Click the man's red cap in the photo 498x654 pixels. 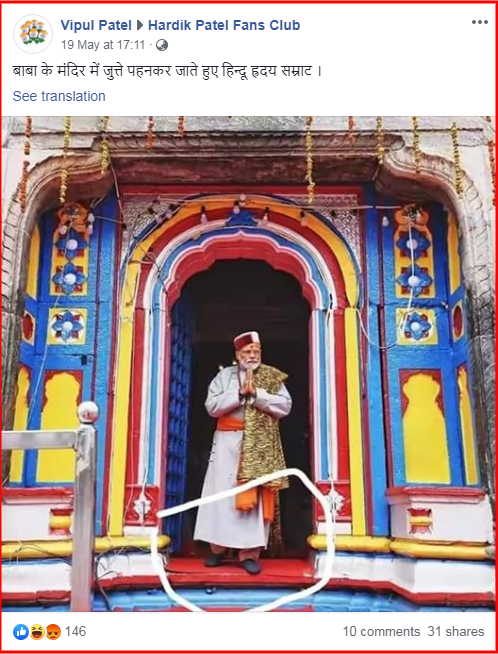tap(246, 340)
